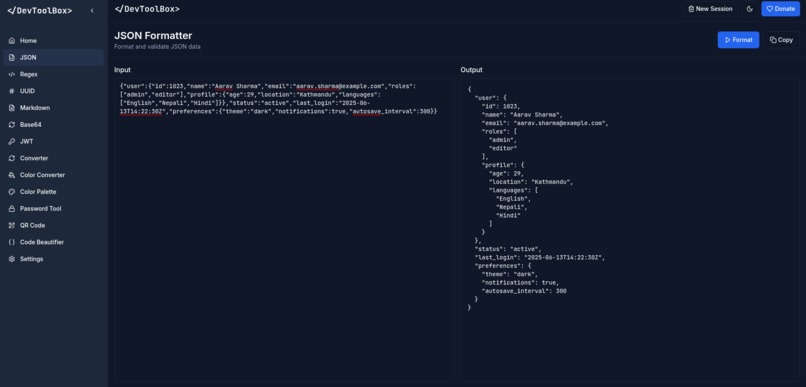Screen dimensions: 806x387
Task: Click the "status": "active" output line
Action: 508,249
